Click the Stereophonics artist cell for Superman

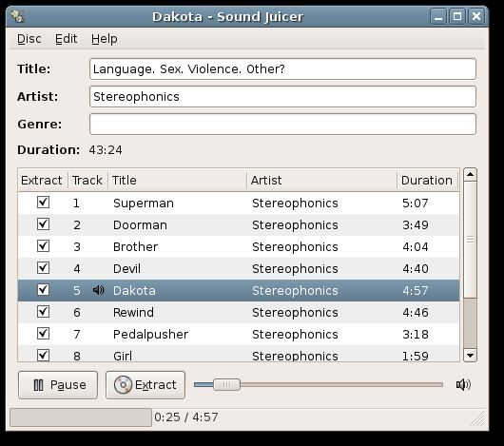coord(295,204)
